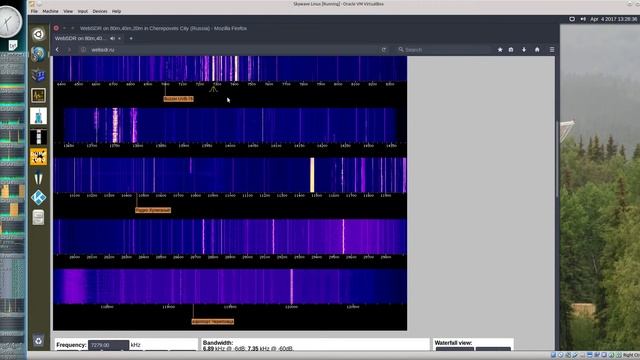Show bookmarks list icon
The image size is (640, 360).
tap(511, 49)
